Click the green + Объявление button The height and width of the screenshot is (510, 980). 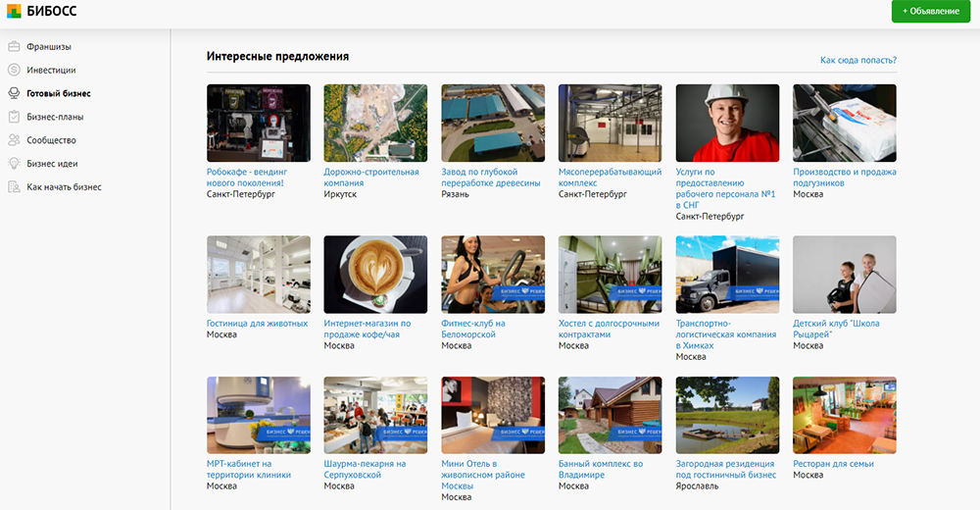click(x=931, y=11)
